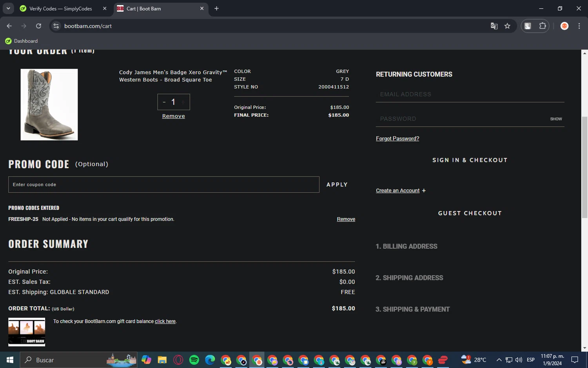This screenshot has width=588, height=368.
Task: Toggle SHOW password visibility
Action: pyautogui.click(x=555, y=119)
